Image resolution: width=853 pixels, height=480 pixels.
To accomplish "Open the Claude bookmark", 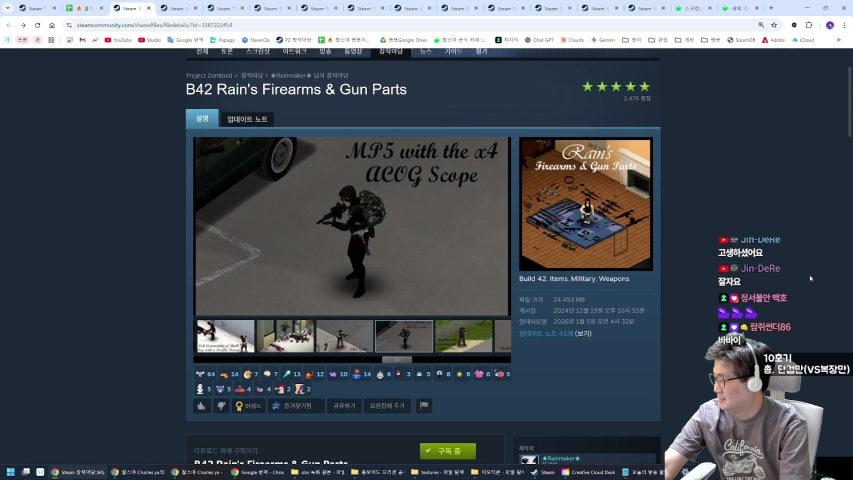I will [x=572, y=40].
